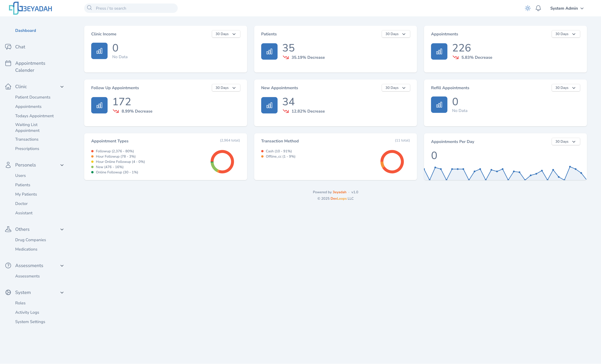Click the 3eyadah logo in header
The height and width of the screenshot is (364, 601).
tap(31, 8)
